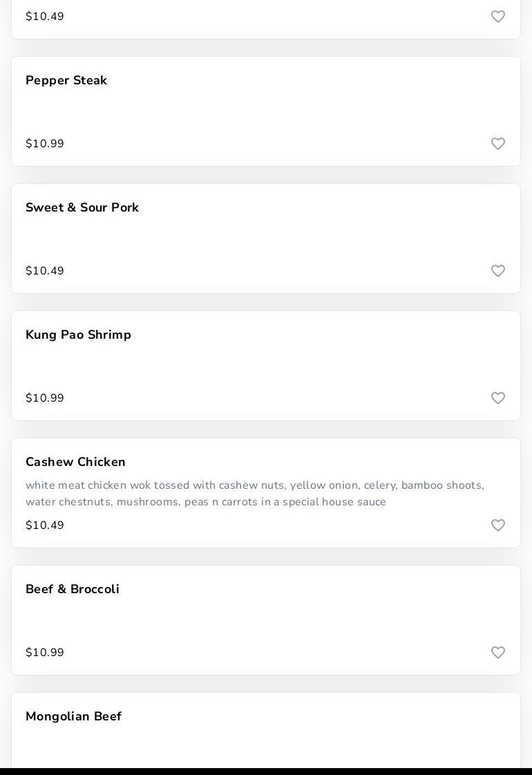
Task: Add Kung Pao Shrimp to favorites
Action: click(498, 398)
